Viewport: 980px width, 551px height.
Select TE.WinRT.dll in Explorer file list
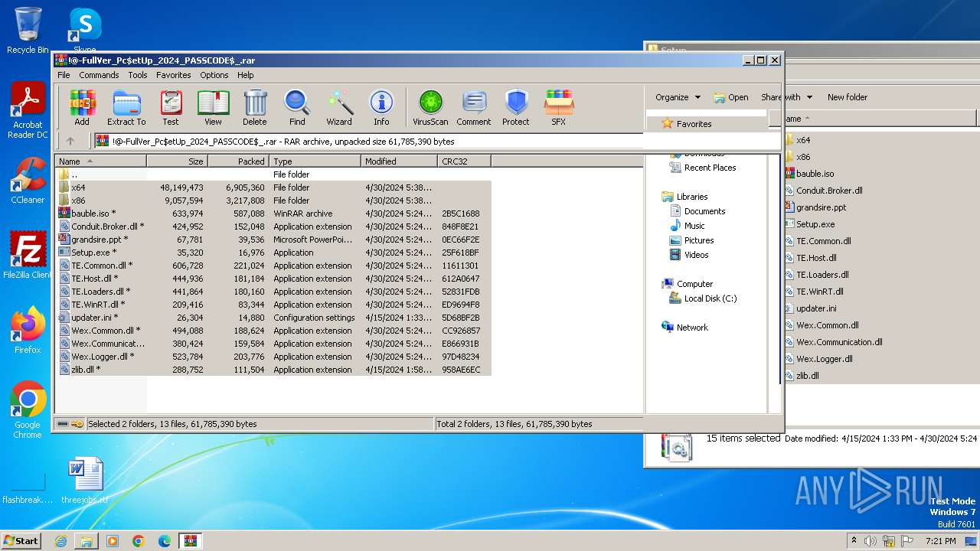tap(819, 292)
